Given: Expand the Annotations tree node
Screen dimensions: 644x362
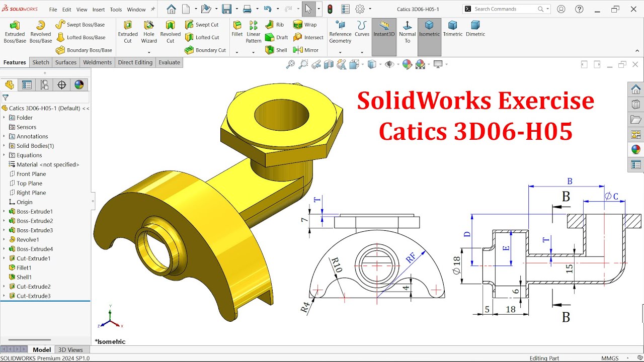Looking at the screenshot, I should click(4, 136).
